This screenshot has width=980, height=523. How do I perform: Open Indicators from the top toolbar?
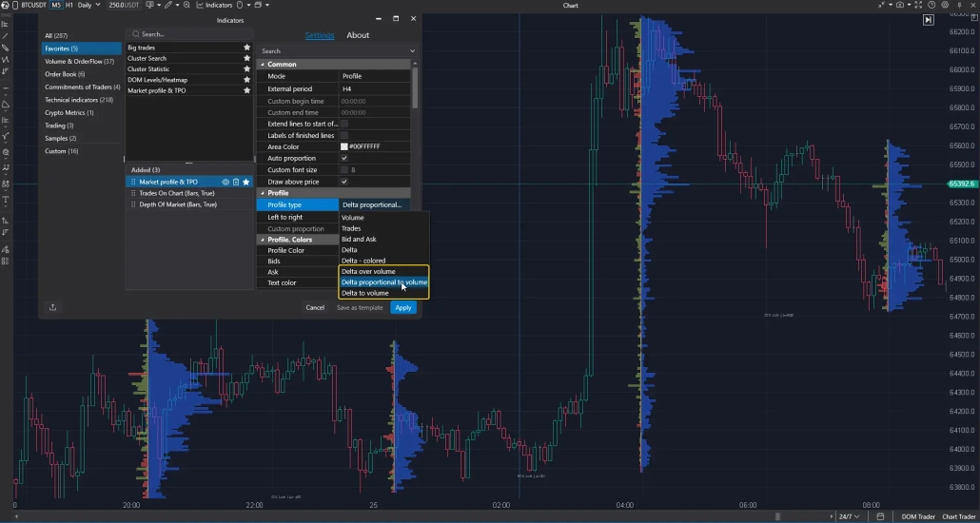214,5
